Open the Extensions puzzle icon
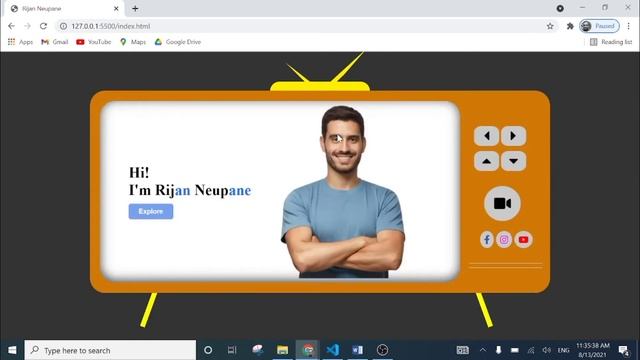This screenshot has width=640, height=360. pyautogui.click(x=570, y=26)
